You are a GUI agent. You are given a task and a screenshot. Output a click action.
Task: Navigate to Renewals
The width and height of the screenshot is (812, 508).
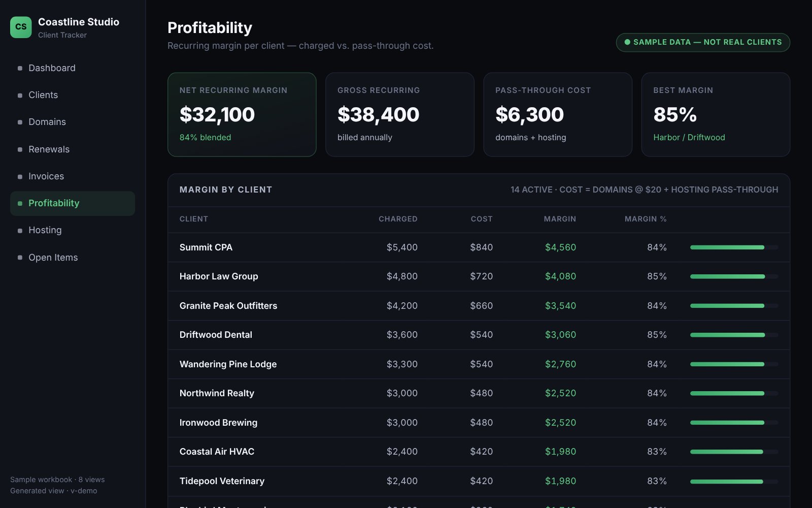[x=73, y=149]
